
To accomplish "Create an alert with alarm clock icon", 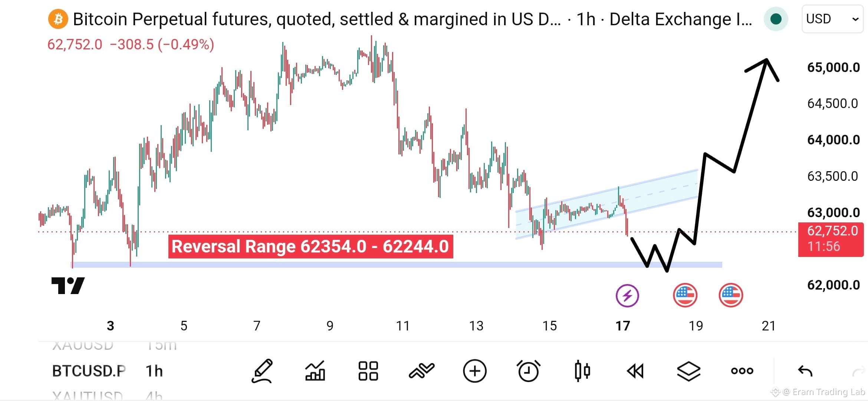I will [528, 371].
